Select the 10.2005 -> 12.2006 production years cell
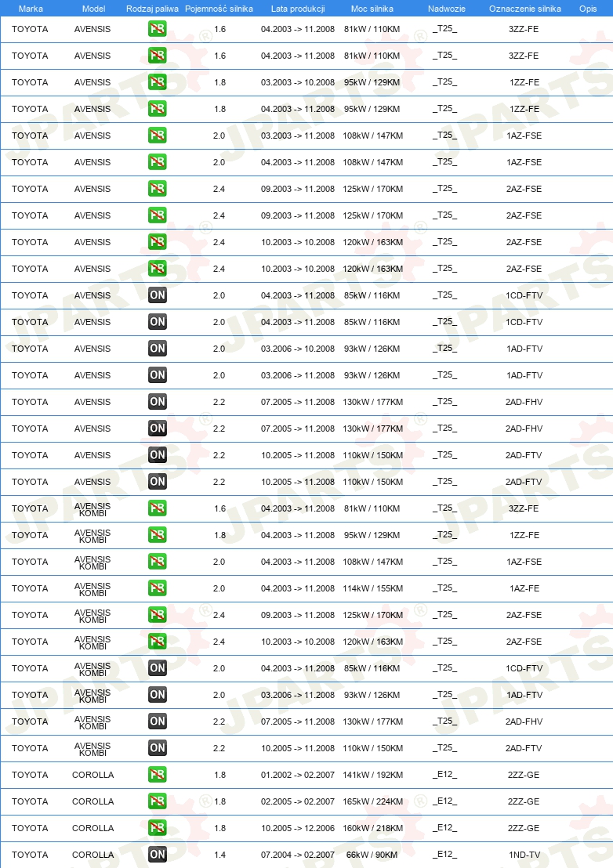Viewport: 613px width, 868px height. tap(298, 828)
